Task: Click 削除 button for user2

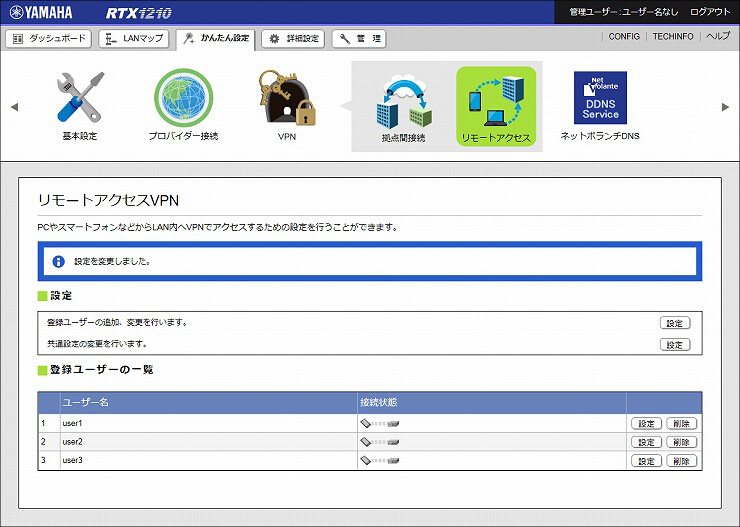Action: click(681, 442)
